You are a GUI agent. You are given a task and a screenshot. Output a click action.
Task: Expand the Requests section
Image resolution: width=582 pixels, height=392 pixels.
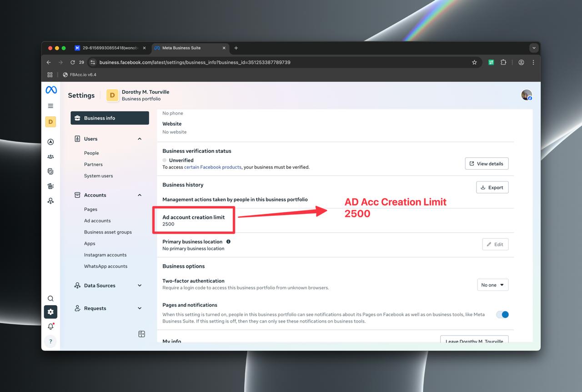pos(140,308)
